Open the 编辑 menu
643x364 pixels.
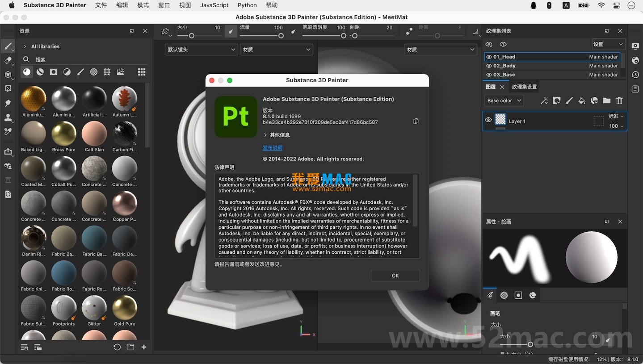click(122, 5)
